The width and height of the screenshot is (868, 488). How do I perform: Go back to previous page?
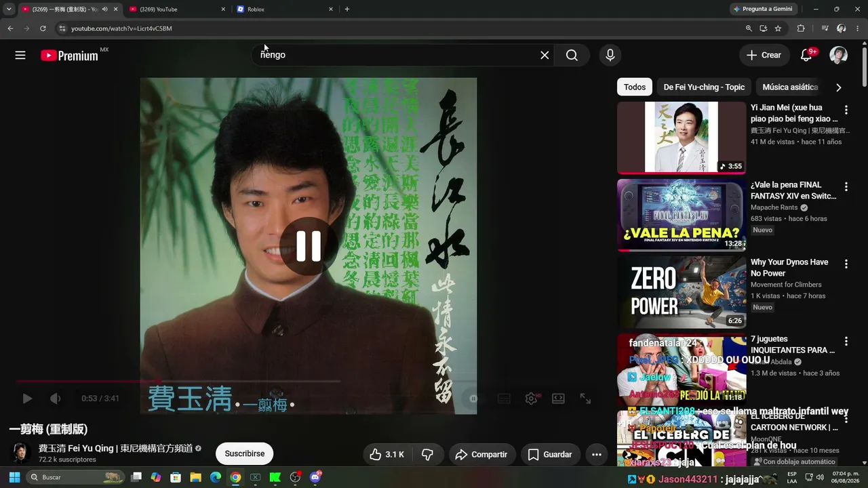(x=10, y=28)
